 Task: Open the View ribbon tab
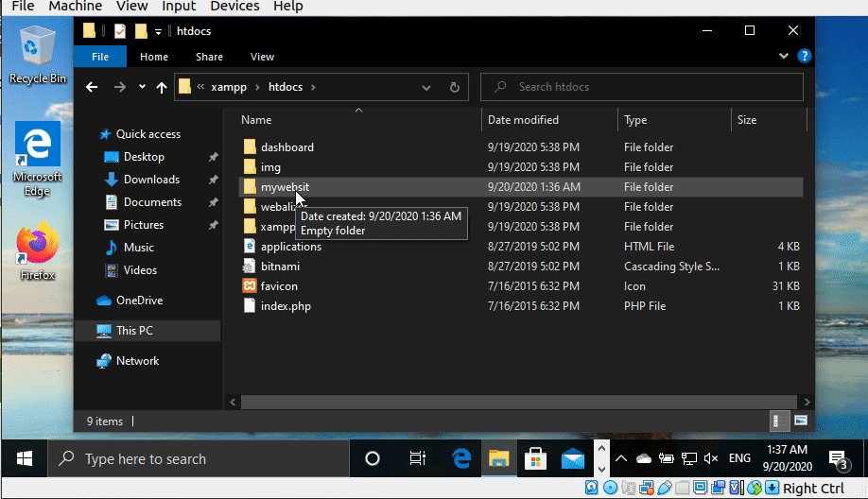(x=263, y=57)
